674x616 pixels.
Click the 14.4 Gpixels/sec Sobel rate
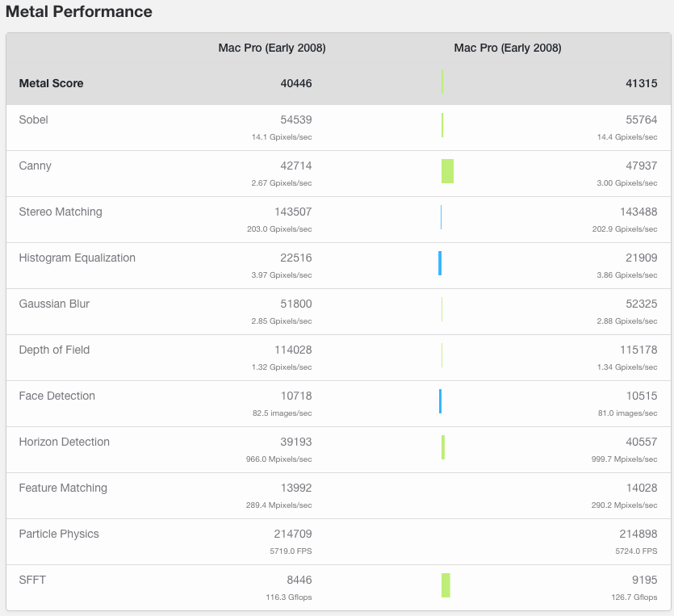pos(627,137)
